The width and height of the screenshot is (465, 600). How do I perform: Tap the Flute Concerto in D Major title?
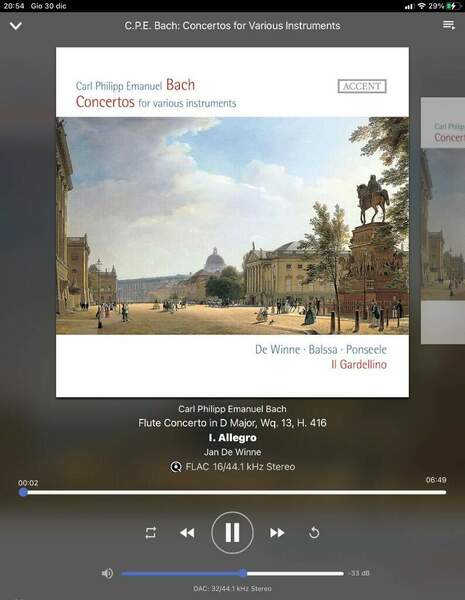[232, 423]
